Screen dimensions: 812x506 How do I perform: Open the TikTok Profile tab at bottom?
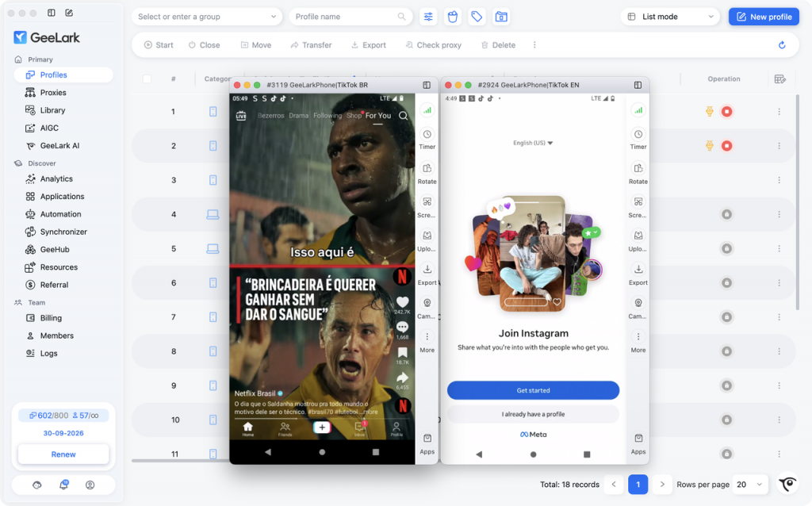(396, 429)
